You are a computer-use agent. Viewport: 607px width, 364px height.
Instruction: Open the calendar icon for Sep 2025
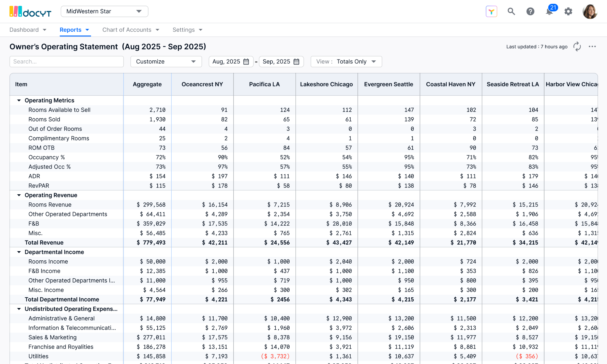tap(296, 61)
